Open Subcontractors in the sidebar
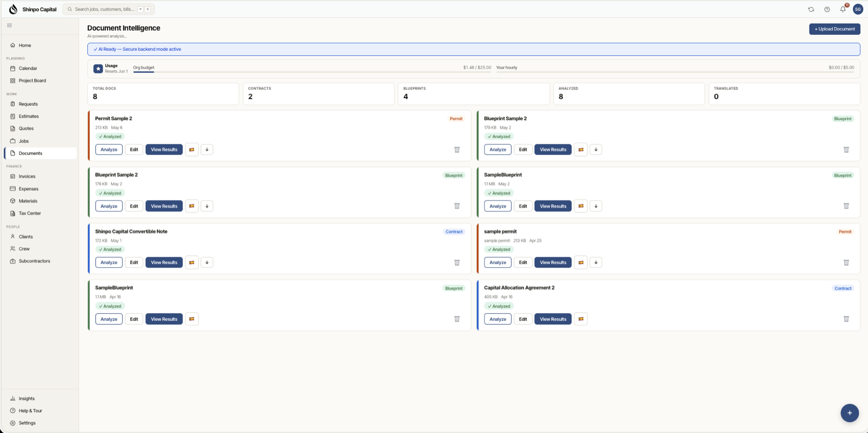This screenshot has height=433, width=868. (x=40, y=261)
